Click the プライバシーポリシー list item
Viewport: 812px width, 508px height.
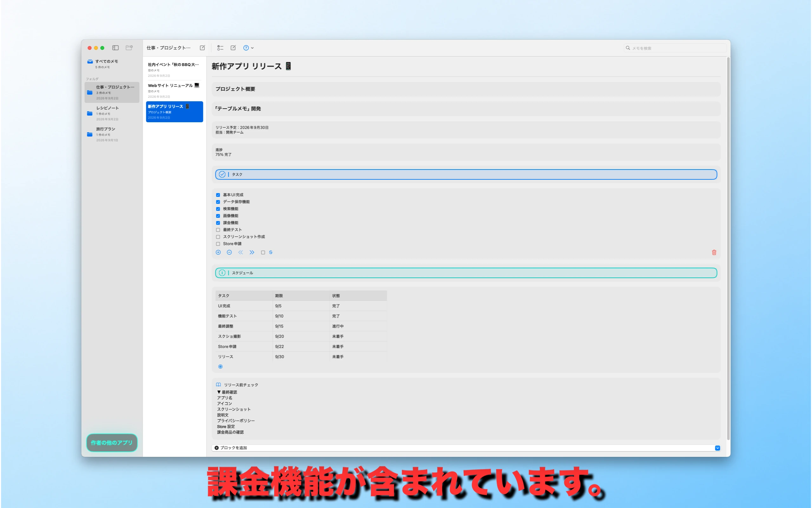tap(236, 421)
